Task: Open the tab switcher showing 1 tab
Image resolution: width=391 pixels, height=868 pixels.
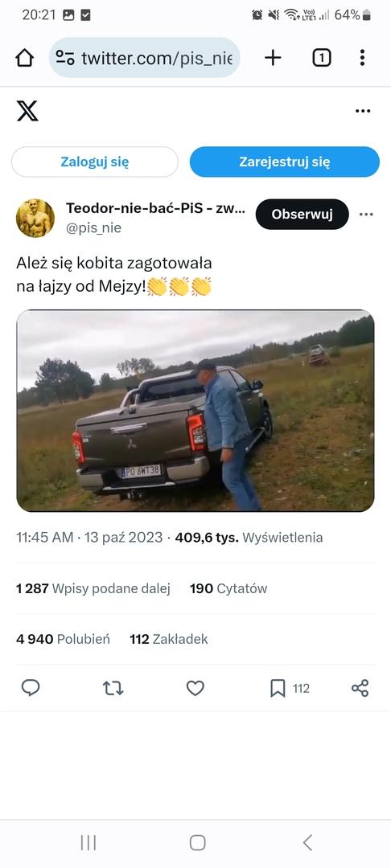Action: [x=322, y=58]
